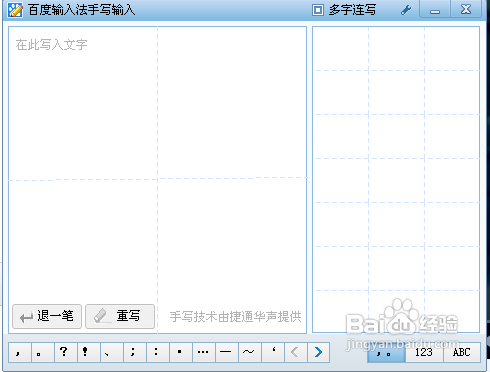
Task: Insert the ellipsis … key
Action: [x=204, y=352]
